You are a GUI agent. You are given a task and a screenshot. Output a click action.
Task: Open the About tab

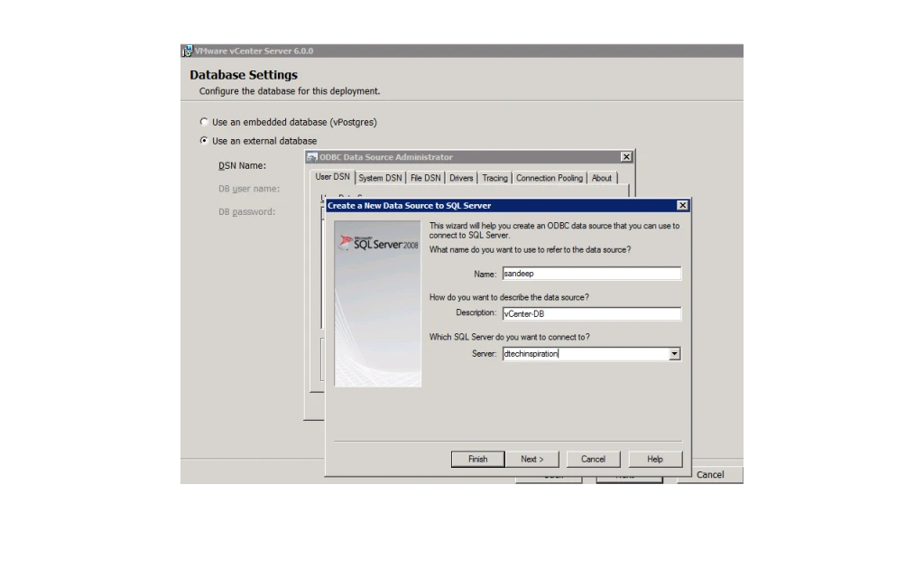(x=602, y=178)
